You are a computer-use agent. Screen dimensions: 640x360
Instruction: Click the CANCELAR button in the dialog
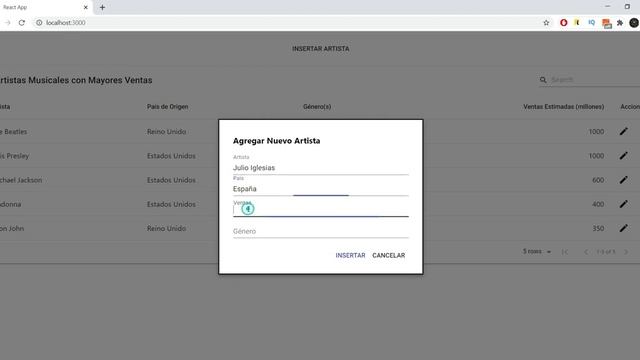coord(389,255)
